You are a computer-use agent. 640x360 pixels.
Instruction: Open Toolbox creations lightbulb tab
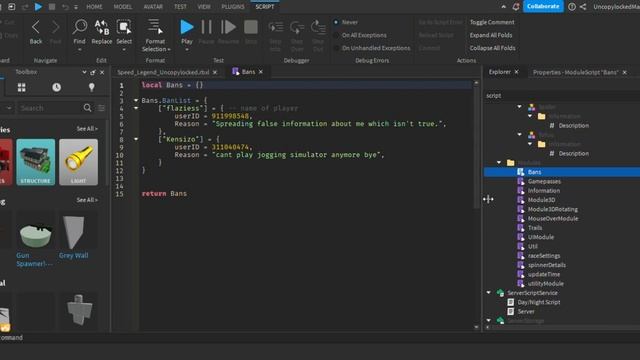[x=91, y=87]
